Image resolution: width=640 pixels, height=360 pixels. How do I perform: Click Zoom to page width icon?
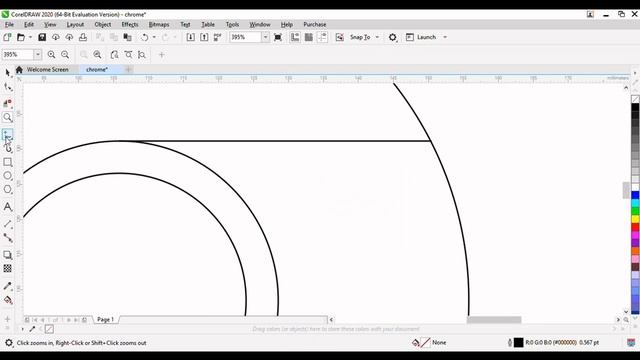point(128,54)
